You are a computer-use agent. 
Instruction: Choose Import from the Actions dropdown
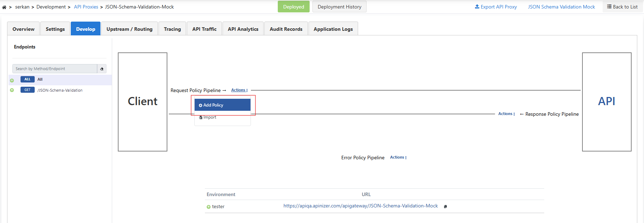[209, 118]
